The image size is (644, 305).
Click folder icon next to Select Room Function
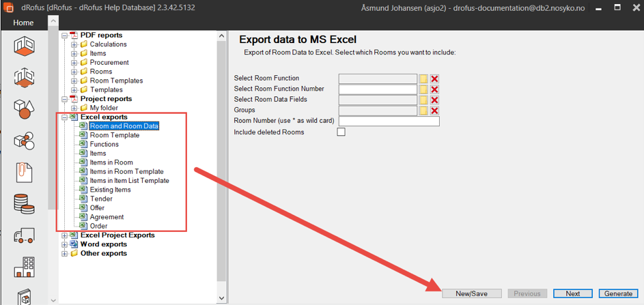(423, 79)
